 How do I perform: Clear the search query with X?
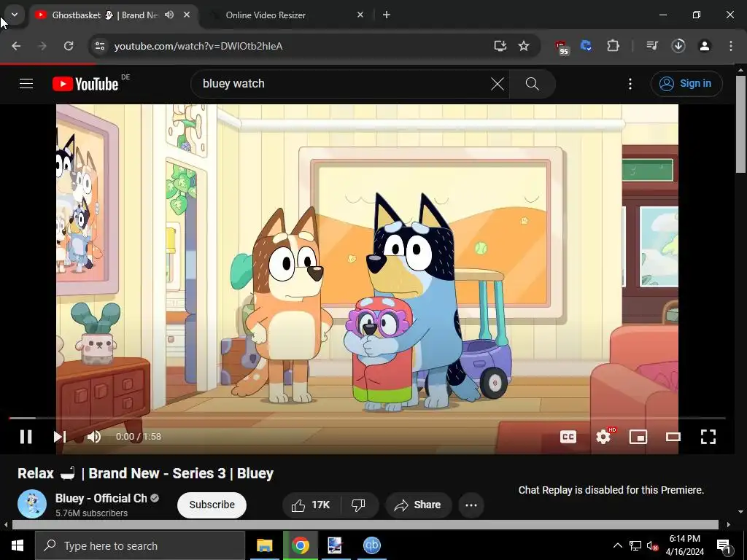pos(498,84)
